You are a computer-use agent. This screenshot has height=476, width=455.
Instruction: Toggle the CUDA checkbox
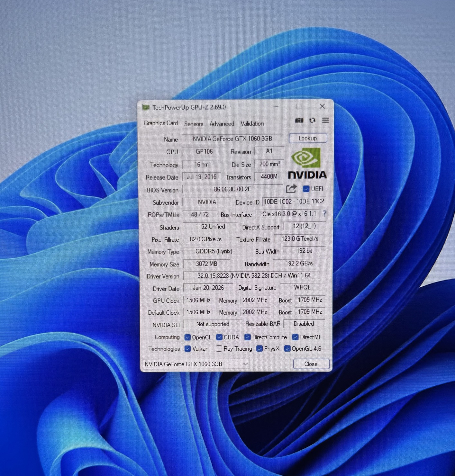[220, 337]
